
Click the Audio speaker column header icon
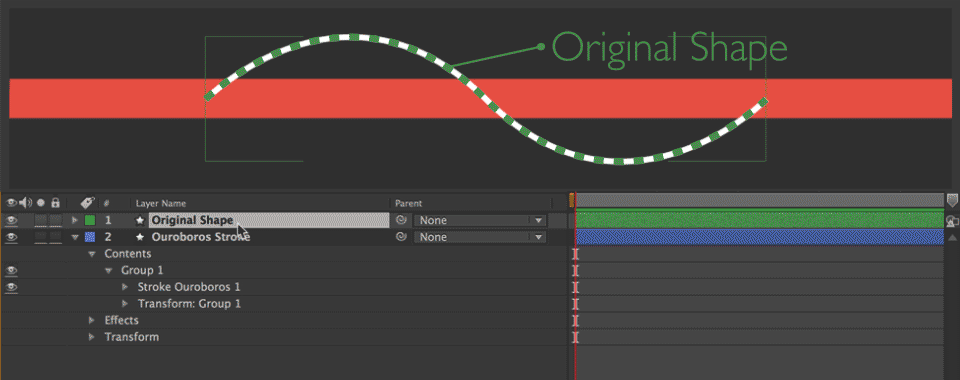coord(26,203)
